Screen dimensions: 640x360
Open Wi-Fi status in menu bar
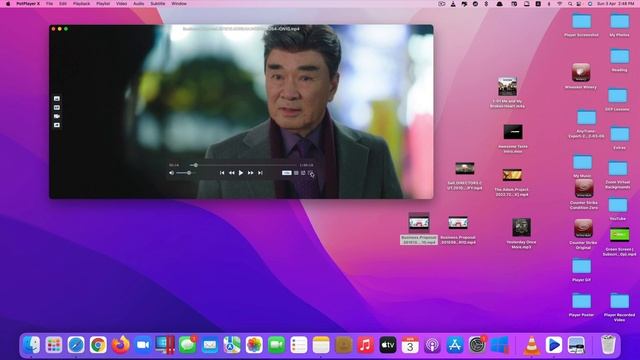tap(559, 4)
